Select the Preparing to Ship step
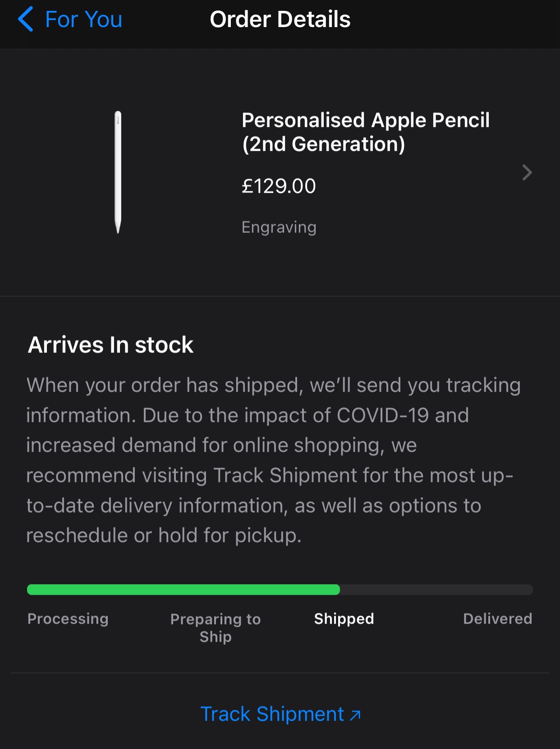Screen dimensions: 560x749 216,628
